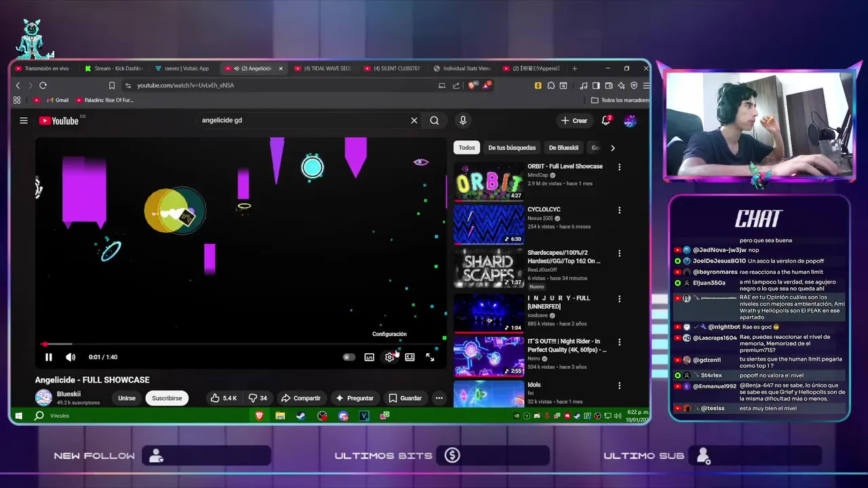This screenshot has width=868, height=488.
Task: Show more filter chips with the arrow
Action: click(612, 148)
